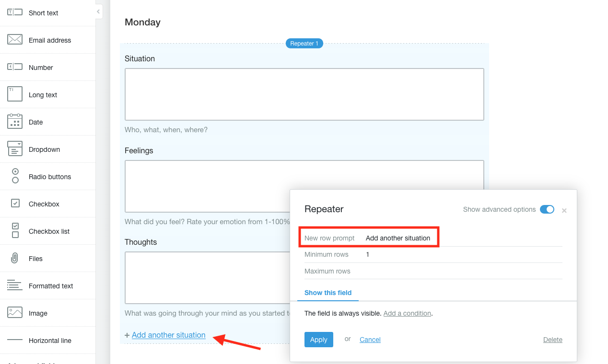Click the Repeater 1 badge
This screenshot has width=608, height=364.
point(304,44)
